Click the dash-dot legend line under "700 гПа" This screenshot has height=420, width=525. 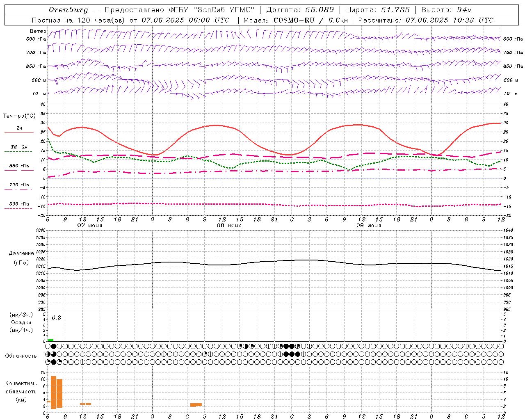pyautogui.click(x=18, y=189)
